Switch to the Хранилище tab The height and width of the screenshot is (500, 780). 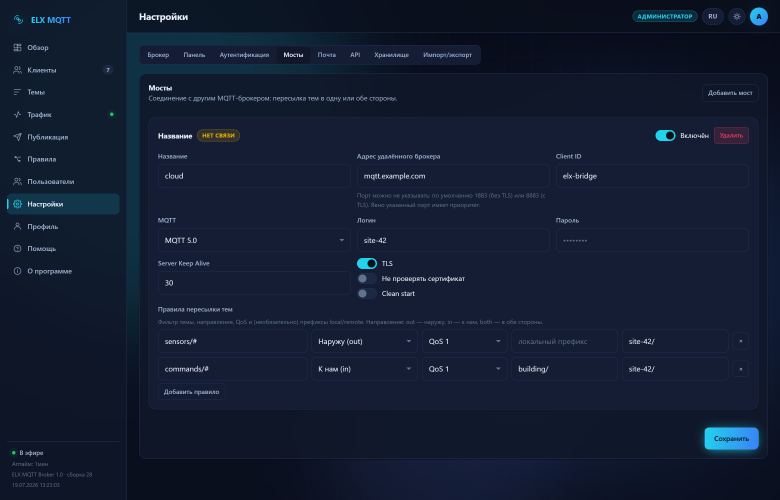391,55
